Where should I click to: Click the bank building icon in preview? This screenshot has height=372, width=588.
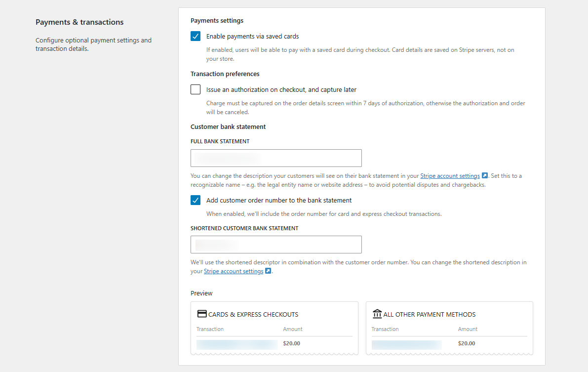[x=377, y=314]
